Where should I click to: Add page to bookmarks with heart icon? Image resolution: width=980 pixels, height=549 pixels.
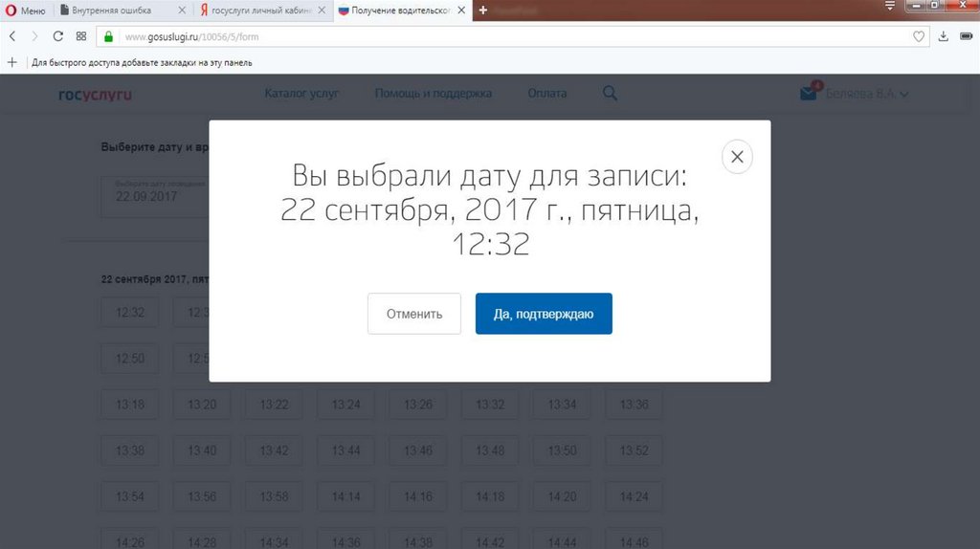(x=919, y=36)
